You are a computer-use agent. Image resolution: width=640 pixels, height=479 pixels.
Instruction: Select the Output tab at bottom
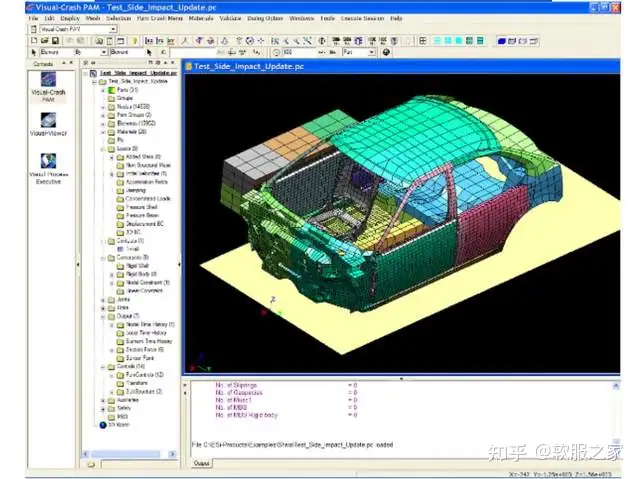tap(201, 463)
